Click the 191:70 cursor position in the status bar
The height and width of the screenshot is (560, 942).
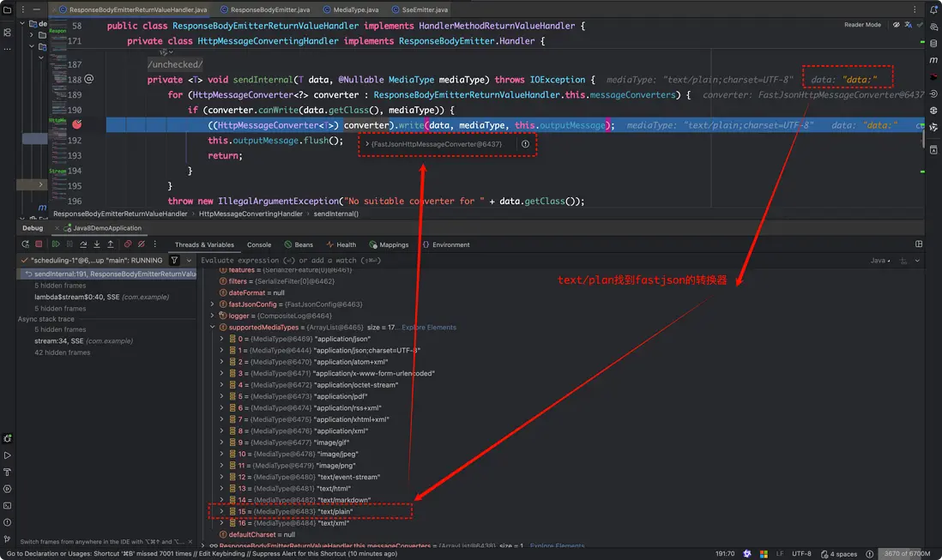[725, 554]
